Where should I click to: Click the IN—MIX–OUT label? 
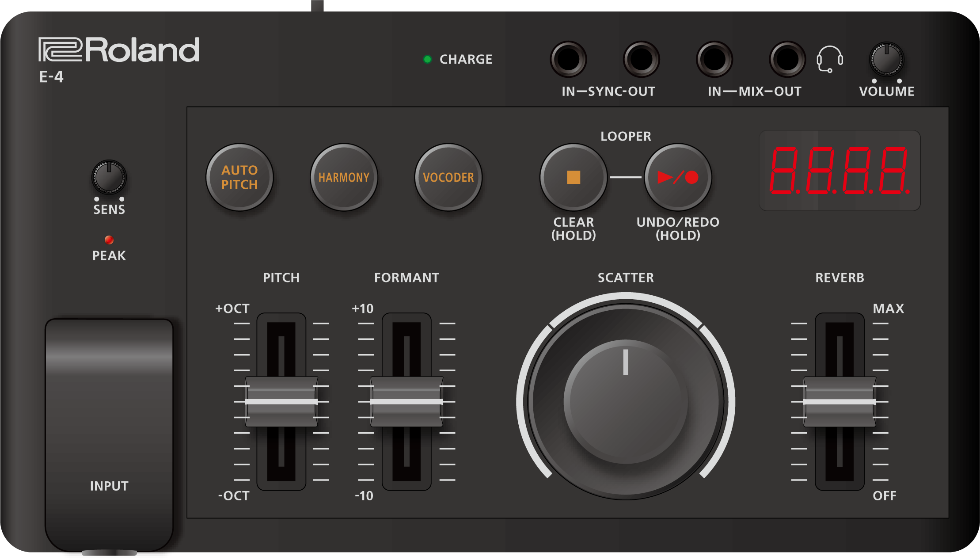(755, 91)
